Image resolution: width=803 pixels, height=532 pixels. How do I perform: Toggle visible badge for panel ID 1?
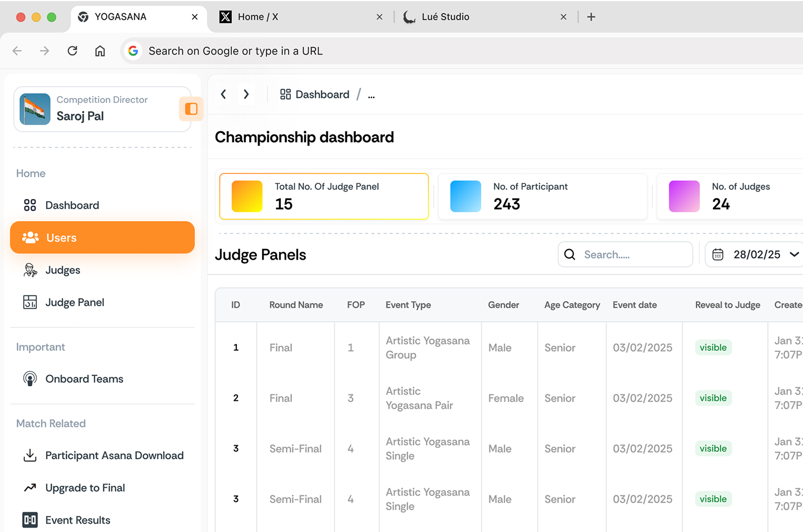pos(713,348)
